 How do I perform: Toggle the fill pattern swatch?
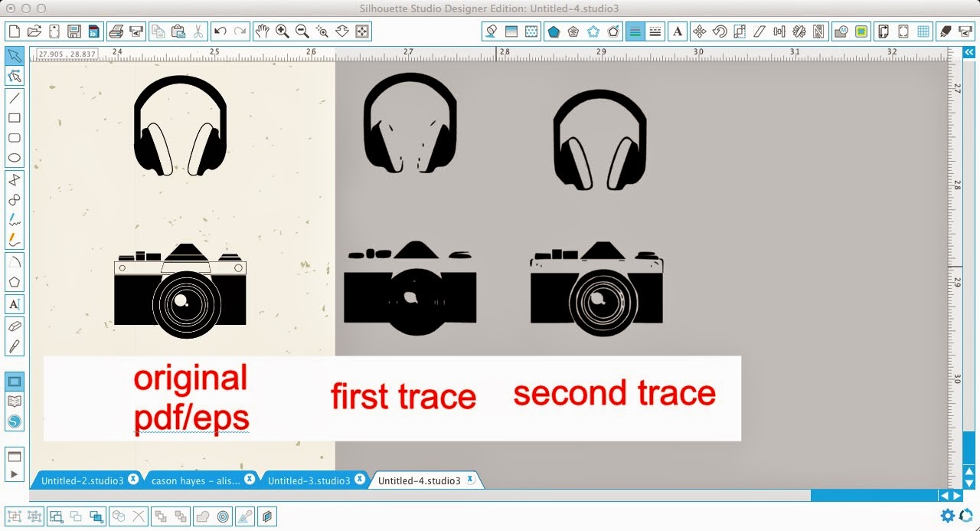coord(531,31)
